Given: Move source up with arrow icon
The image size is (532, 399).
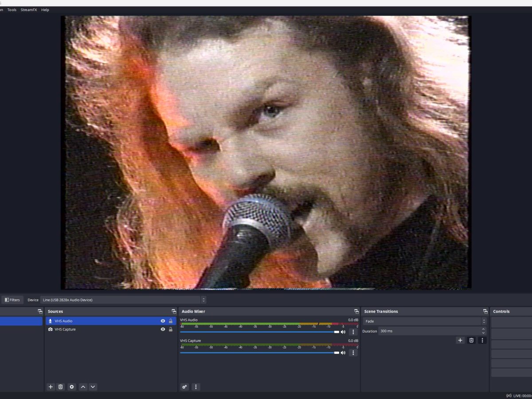Looking at the screenshot, I should pos(83,387).
